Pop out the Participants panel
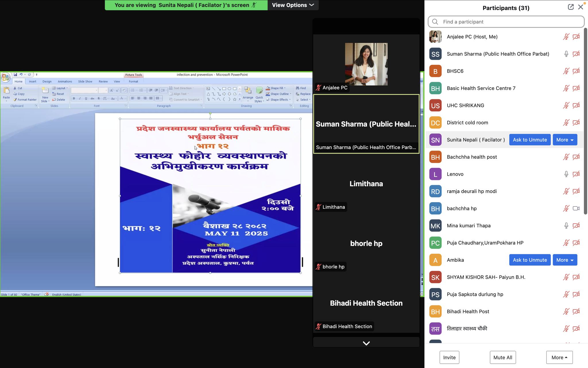The width and height of the screenshot is (588, 368). pyautogui.click(x=570, y=7)
